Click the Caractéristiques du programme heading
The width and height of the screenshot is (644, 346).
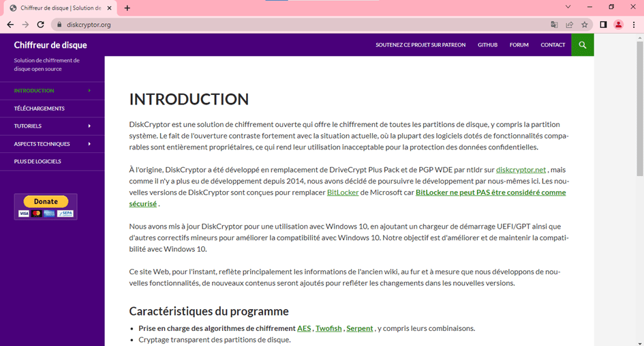(x=209, y=311)
